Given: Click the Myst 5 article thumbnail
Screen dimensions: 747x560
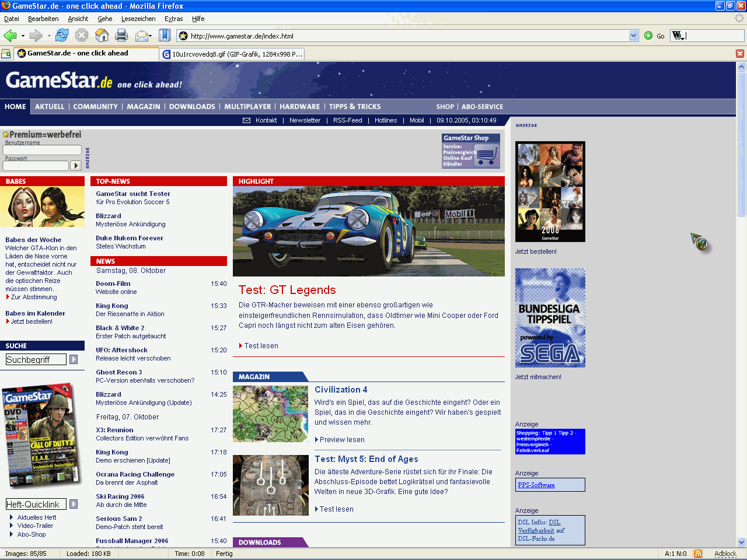Looking at the screenshot, I should (x=271, y=485).
